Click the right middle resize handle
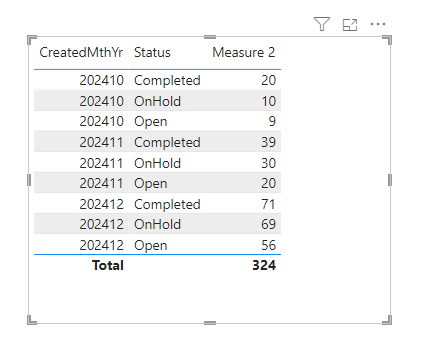433x364 pixels. (x=390, y=180)
